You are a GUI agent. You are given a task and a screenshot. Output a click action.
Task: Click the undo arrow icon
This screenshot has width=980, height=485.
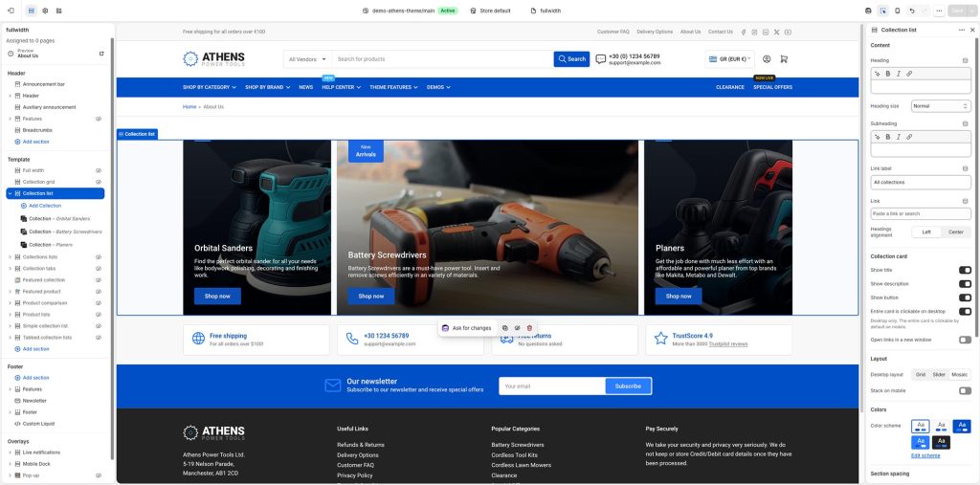[912, 11]
